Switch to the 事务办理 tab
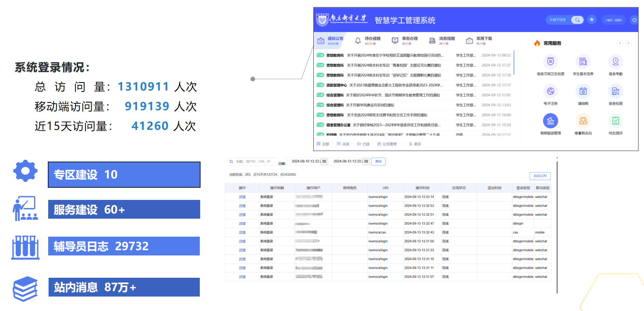 click(x=405, y=40)
